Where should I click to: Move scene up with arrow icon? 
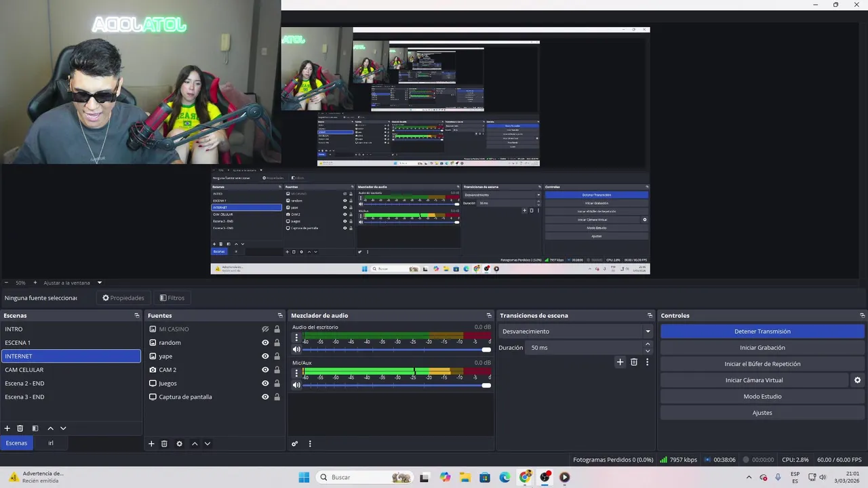point(50,428)
